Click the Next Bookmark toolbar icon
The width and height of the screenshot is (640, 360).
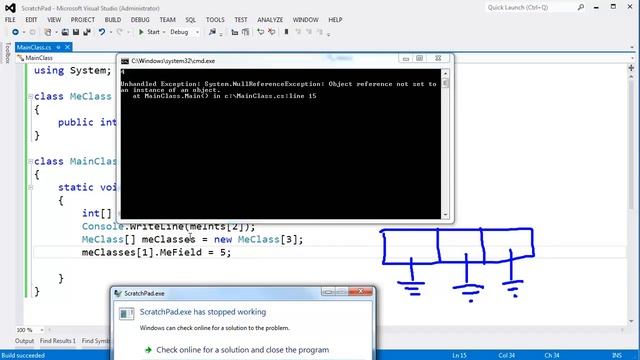309,32
